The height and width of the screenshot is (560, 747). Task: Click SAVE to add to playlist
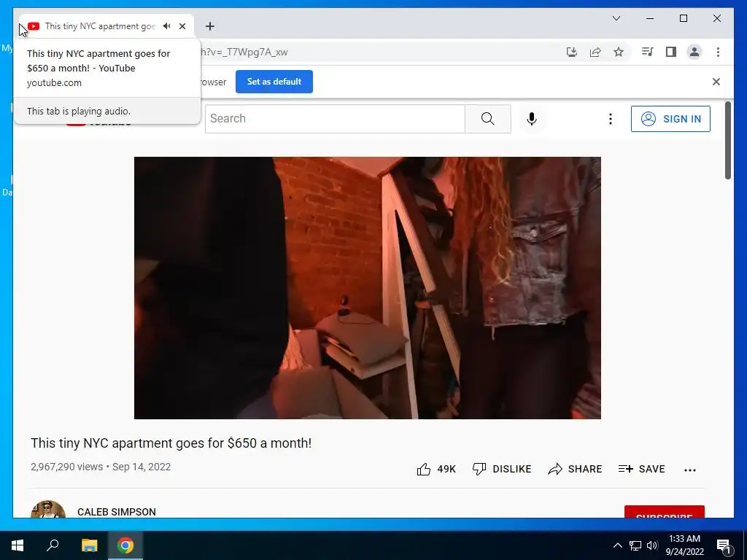[641, 469]
